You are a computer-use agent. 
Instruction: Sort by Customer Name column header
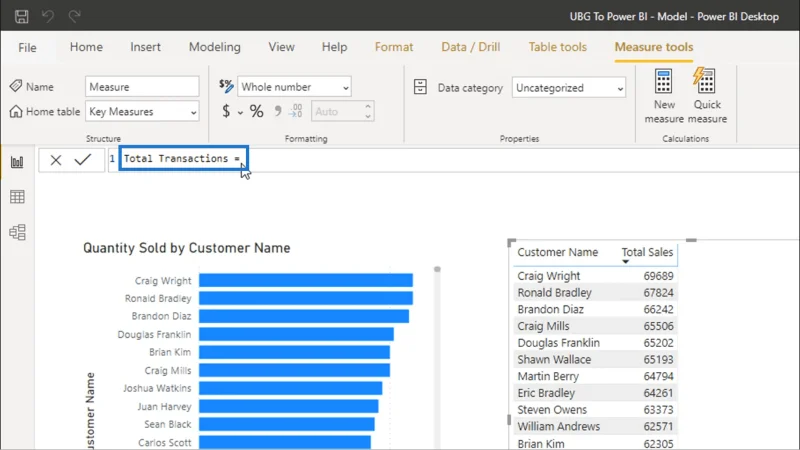[x=557, y=252]
